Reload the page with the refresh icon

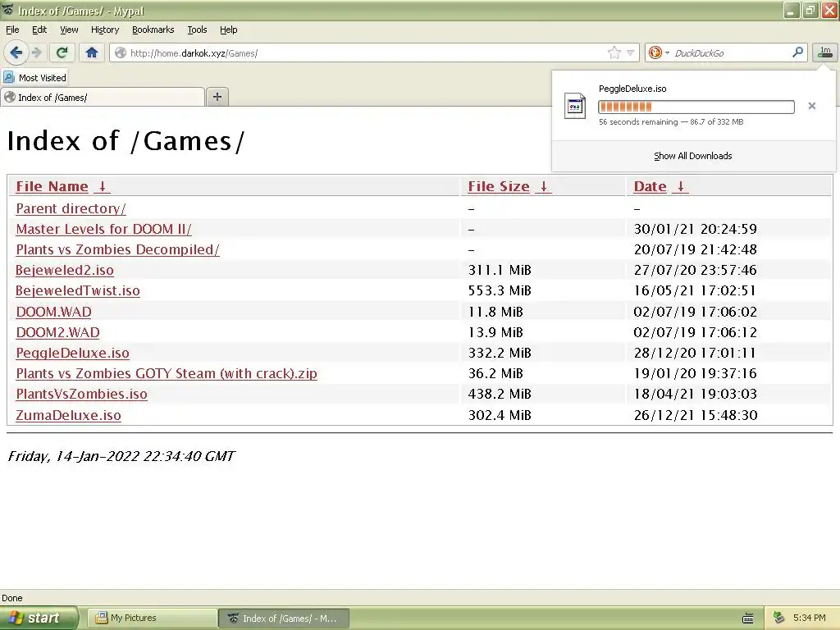point(62,52)
